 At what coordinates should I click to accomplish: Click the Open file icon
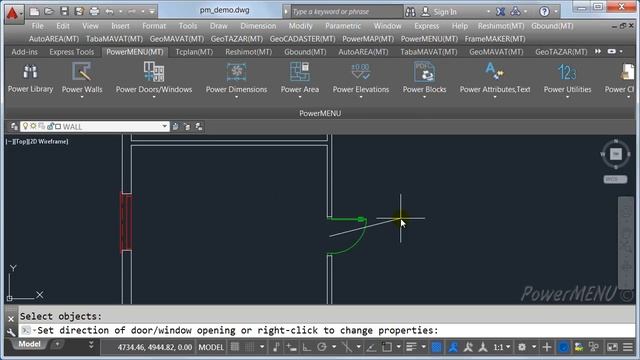pyautogui.click(x=49, y=11)
